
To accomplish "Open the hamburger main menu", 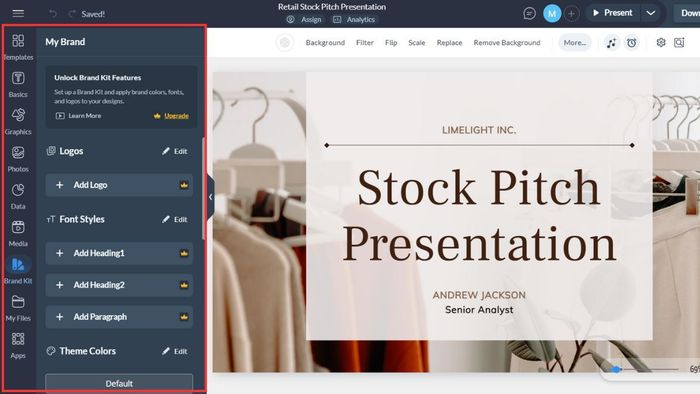I will [x=18, y=13].
